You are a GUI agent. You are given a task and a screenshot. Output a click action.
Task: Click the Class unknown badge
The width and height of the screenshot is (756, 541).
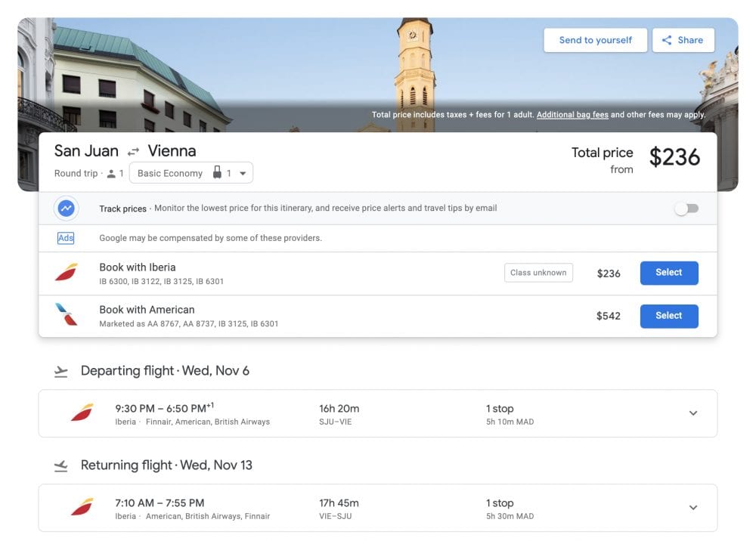[x=538, y=273]
